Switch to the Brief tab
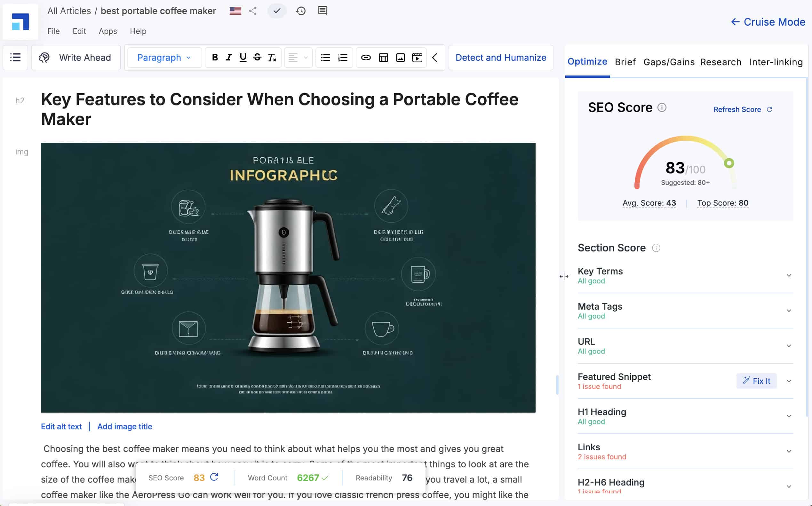This screenshot has height=506, width=812. pyautogui.click(x=625, y=62)
